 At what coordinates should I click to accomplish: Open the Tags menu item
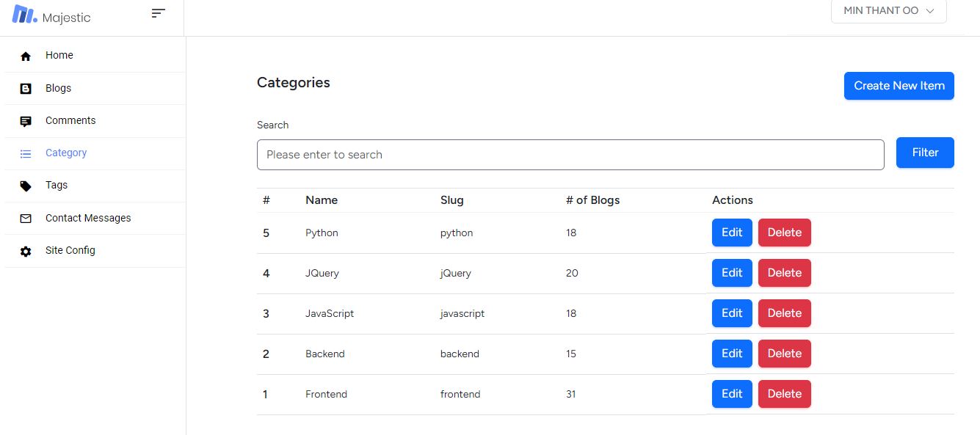(x=94, y=186)
